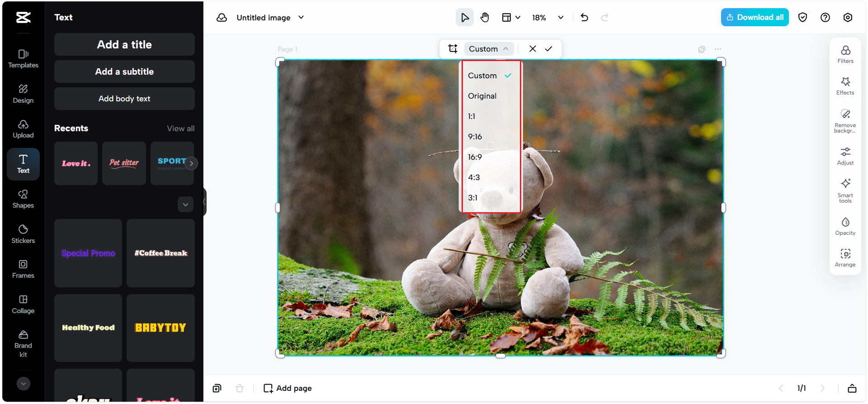Open the 18% zoom level dropdown
Viewport: 868px width, 404px height.
547,18
